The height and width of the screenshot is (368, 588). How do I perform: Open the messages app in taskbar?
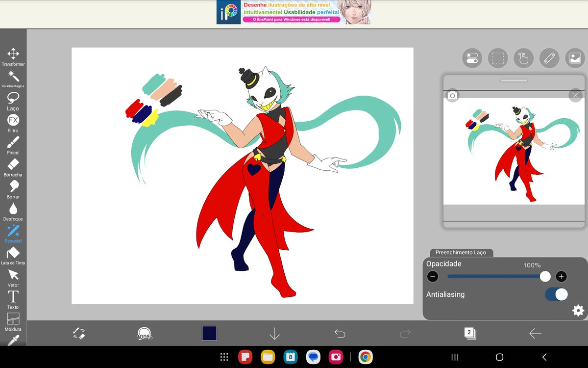tap(313, 357)
